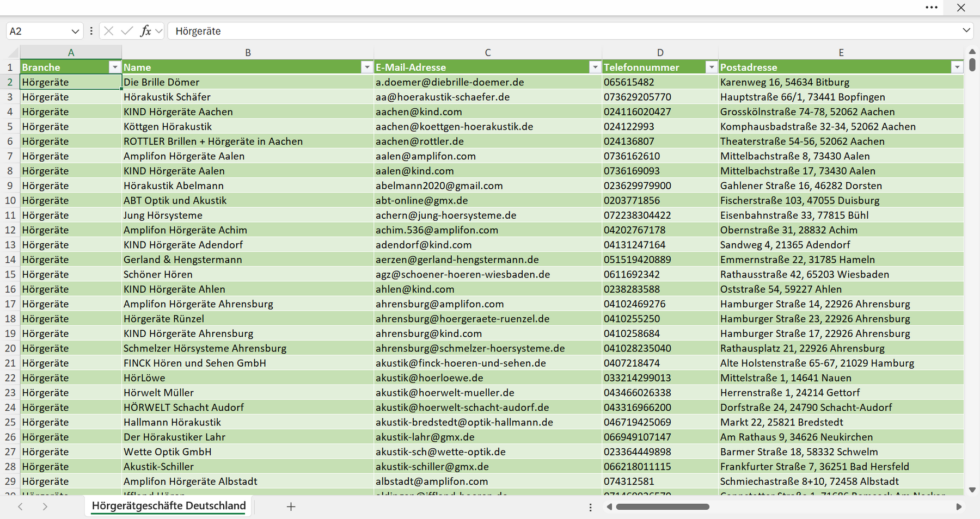
Task: Click the Insert Function fx icon
Action: 145,31
